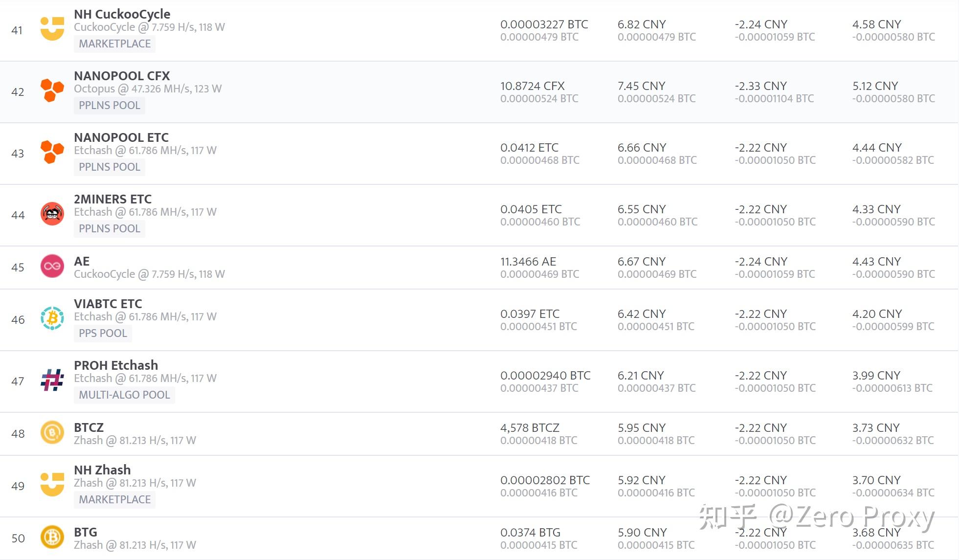The height and width of the screenshot is (560, 959).
Task: Click the Nanopool icon for NANOPOOL ETC
Action: 52,152
